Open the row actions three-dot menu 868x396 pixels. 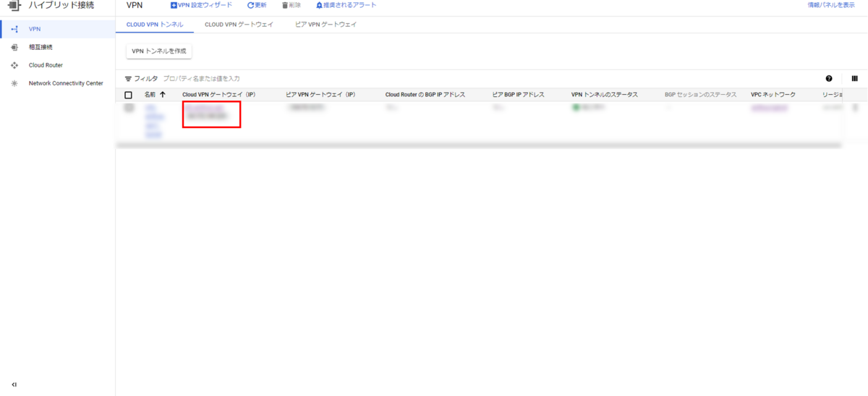856,108
